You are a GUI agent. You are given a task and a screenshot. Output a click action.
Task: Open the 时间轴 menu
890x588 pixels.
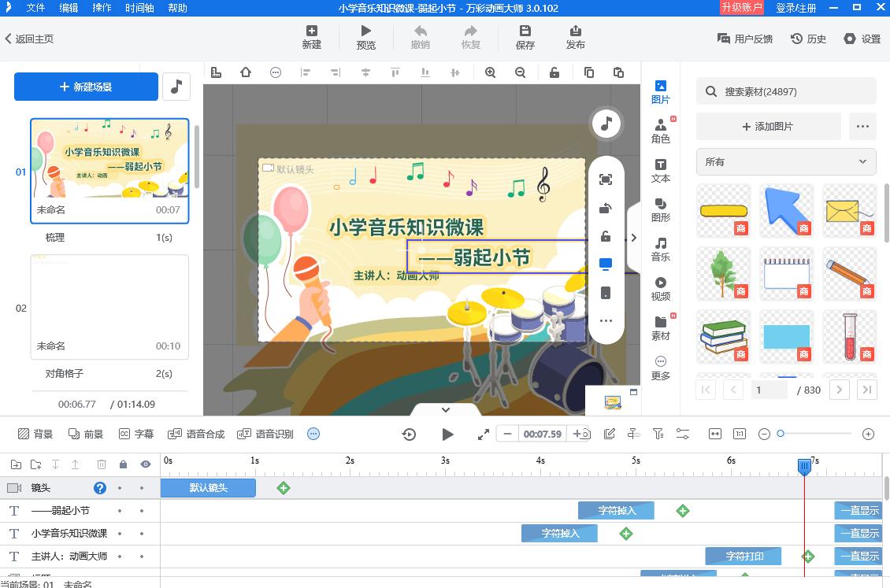[x=139, y=8]
